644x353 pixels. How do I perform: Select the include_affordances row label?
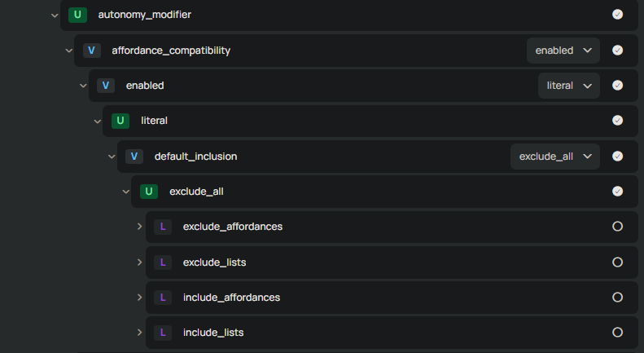point(231,298)
